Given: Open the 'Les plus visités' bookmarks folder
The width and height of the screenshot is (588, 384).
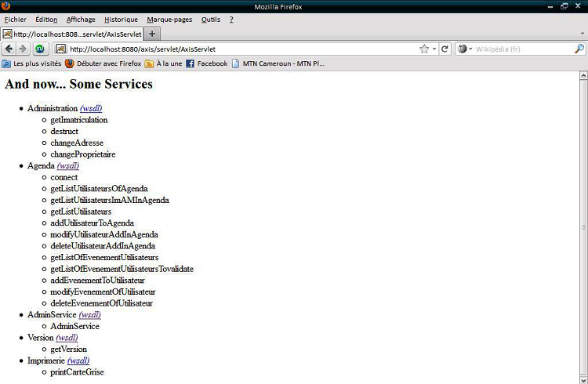Looking at the screenshot, I should 31,63.
